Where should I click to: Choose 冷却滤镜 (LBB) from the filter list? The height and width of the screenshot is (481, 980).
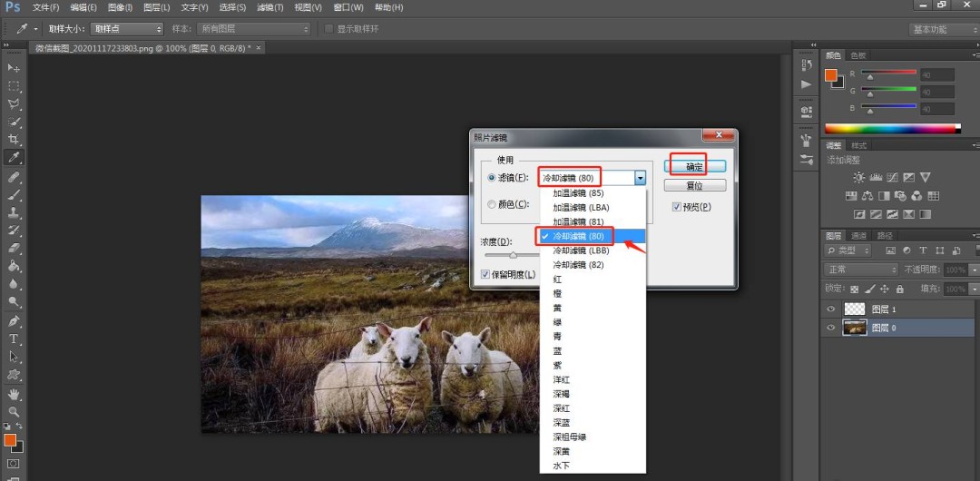point(580,250)
